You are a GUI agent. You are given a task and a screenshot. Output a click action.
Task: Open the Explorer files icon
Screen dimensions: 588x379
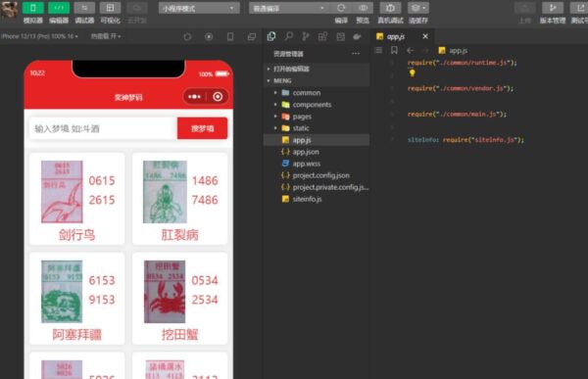[x=271, y=36]
